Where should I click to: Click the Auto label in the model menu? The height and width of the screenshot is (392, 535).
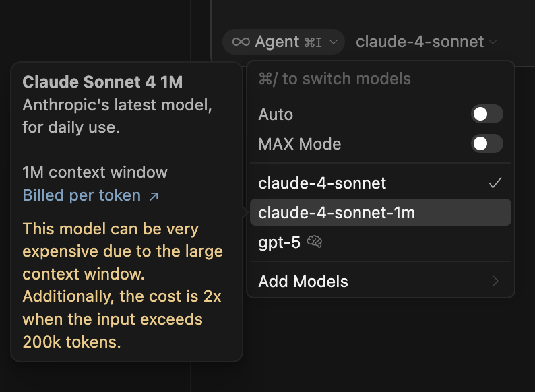pos(276,115)
